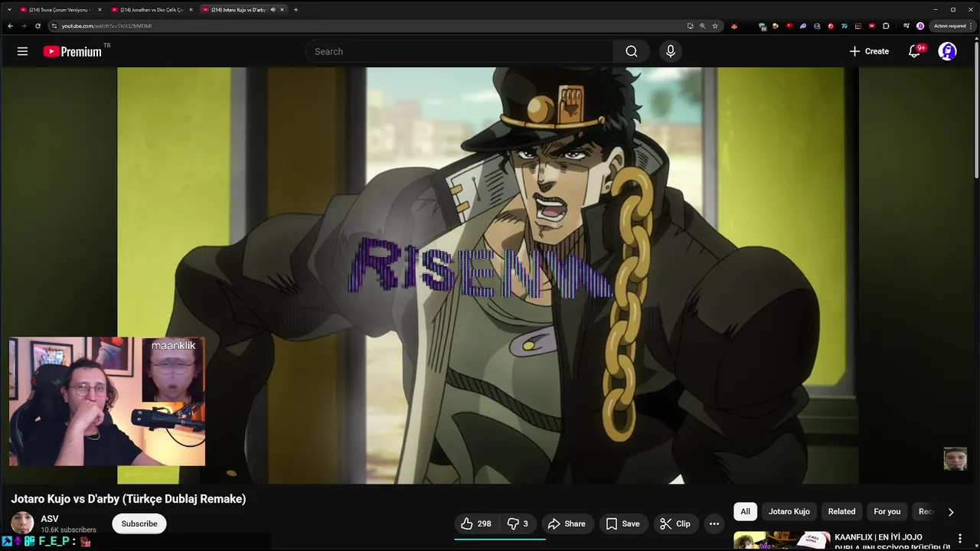Open the account avatar menu
This screenshot has height=551, width=980.
(948, 51)
